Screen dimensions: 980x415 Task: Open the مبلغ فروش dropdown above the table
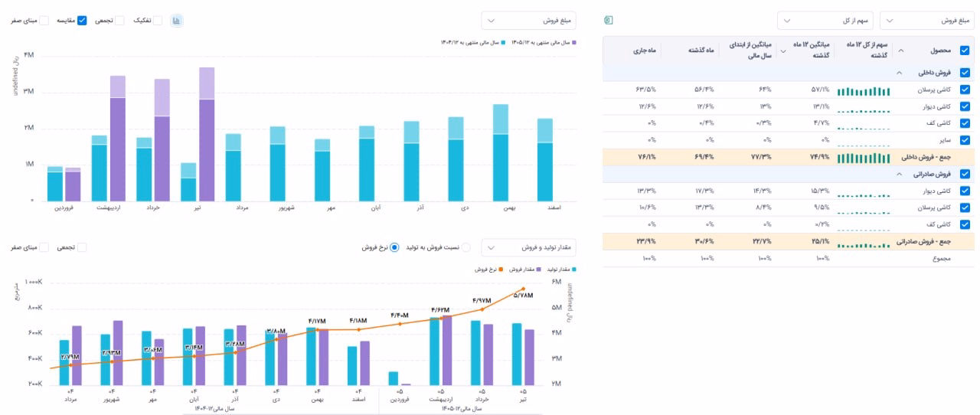pyautogui.click(x=926, y=21)
